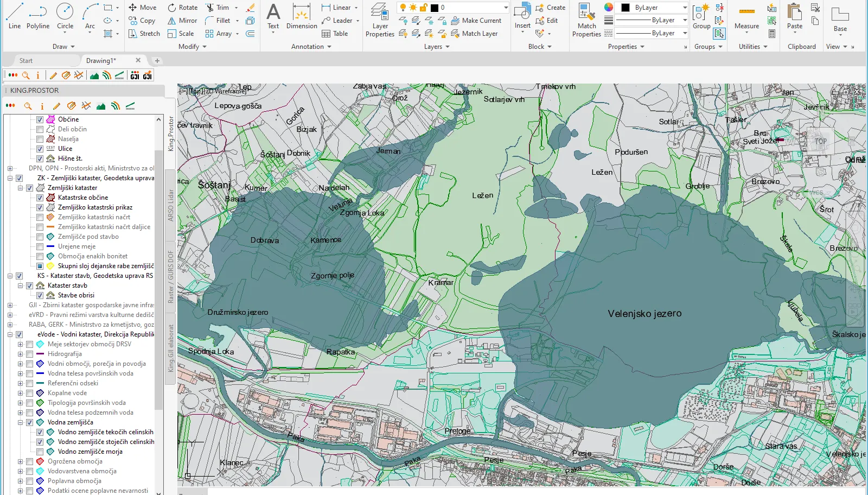Click the Text annotation tool
The width and height of the screenshot is (868, 495).
273,16
